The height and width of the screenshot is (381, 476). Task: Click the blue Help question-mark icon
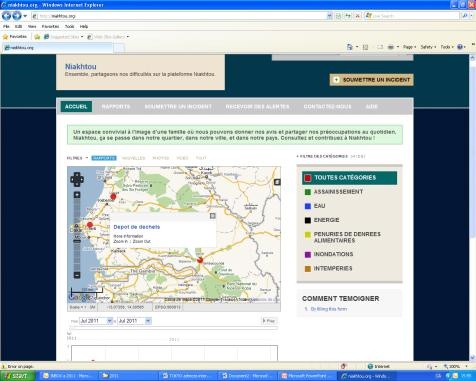click(x=460, y=47)
